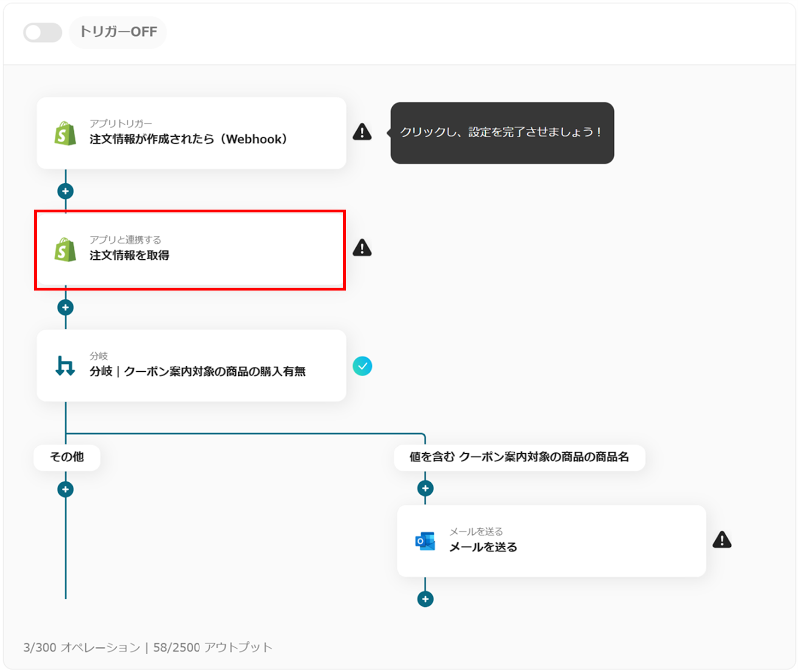Add step under the その他 branch

coord(65,489)
